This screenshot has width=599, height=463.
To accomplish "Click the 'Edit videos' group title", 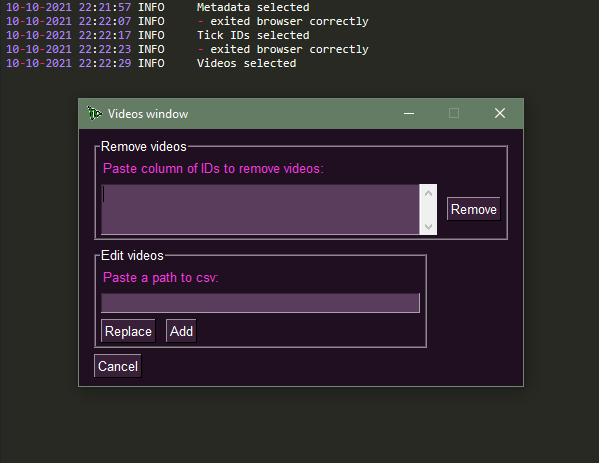I will coord(132,256).
